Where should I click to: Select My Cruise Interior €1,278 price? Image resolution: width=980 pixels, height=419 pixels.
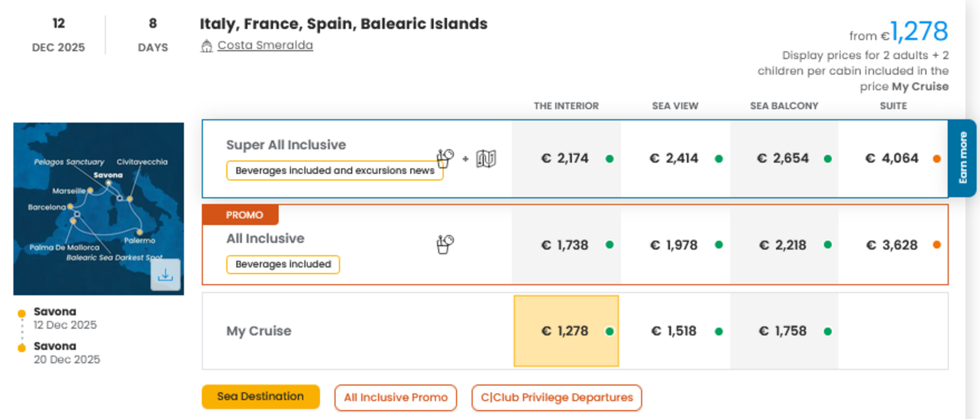565,331
